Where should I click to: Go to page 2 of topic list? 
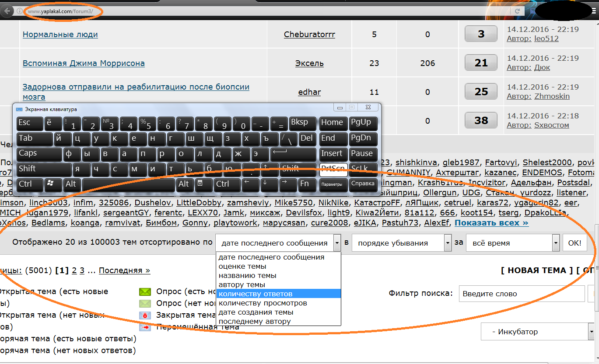click(74, 270)
